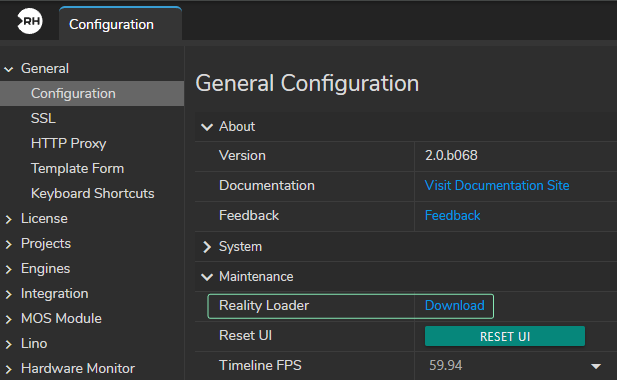This screenshot has width=617, height=380.
Task: Expand the License section chevron
Action: tap(9, 219)
